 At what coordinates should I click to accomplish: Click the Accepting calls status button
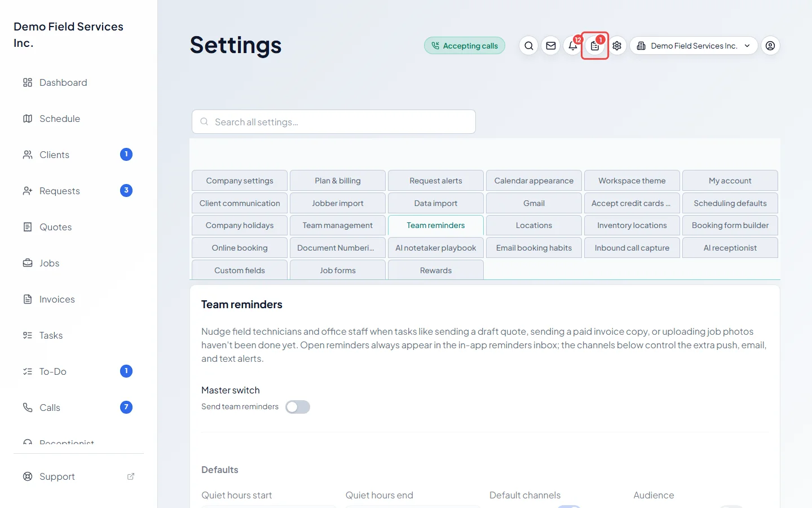click(x=465, y=46)
